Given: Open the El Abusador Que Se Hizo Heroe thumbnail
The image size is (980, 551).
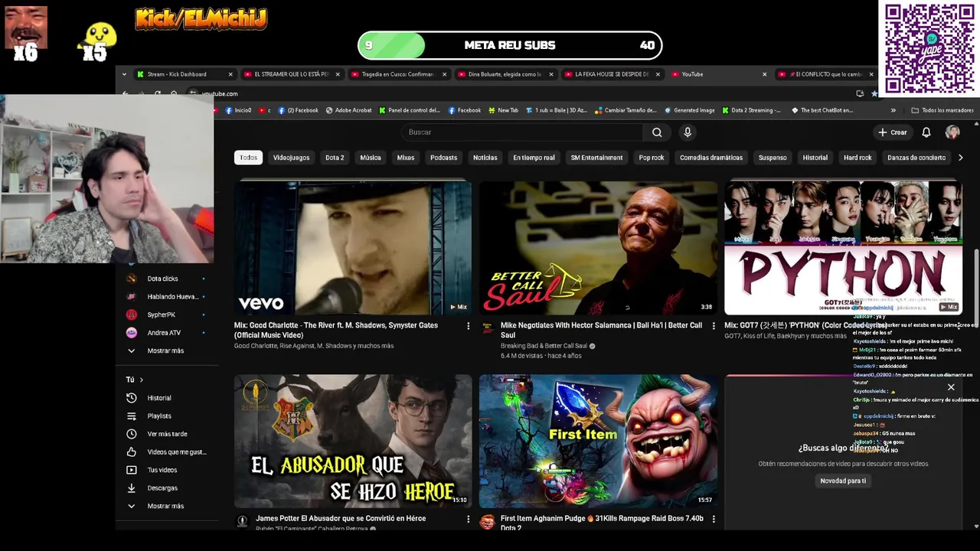Looking at the screenshot, I should point(353,441).
